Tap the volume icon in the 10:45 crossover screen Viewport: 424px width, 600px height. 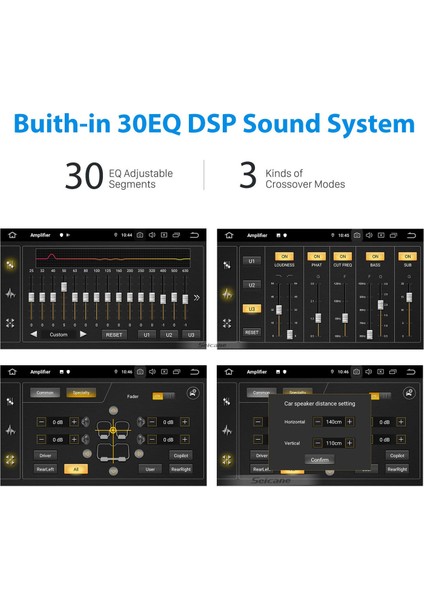[369, 235]
